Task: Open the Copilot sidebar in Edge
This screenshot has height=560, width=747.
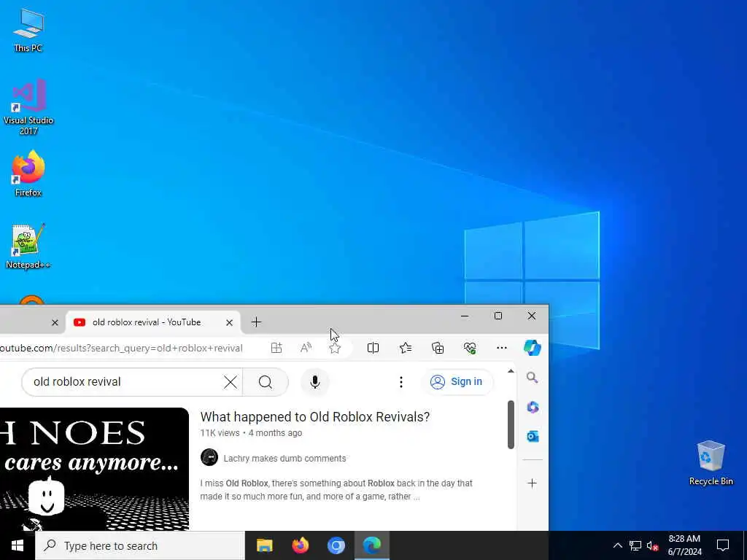Action: click(x=532, y=348)
